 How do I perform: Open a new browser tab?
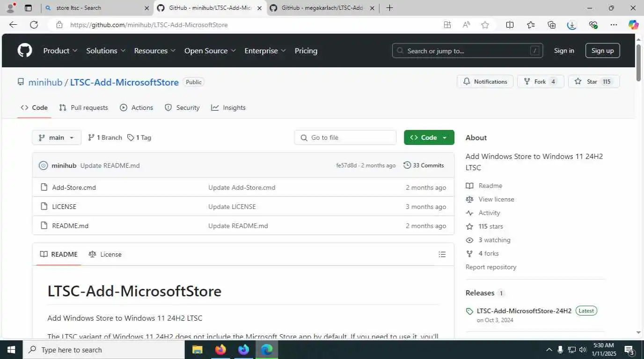point(389,8)
